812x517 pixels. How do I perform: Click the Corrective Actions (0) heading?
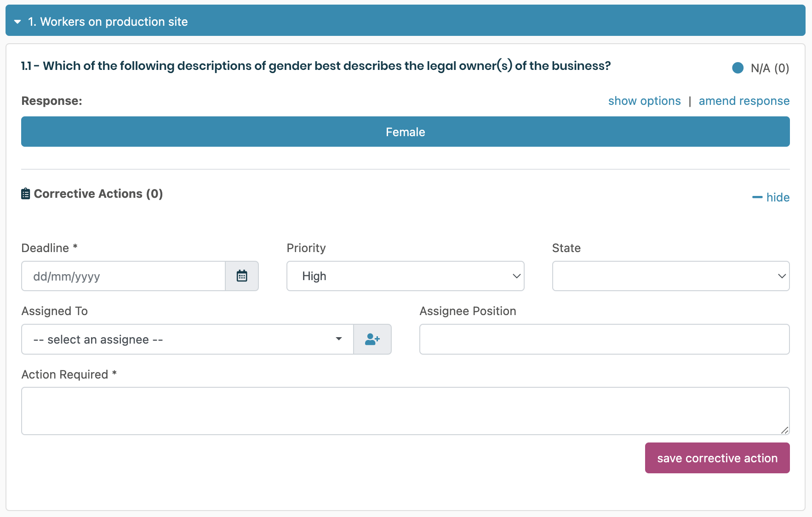click(98, 194)
